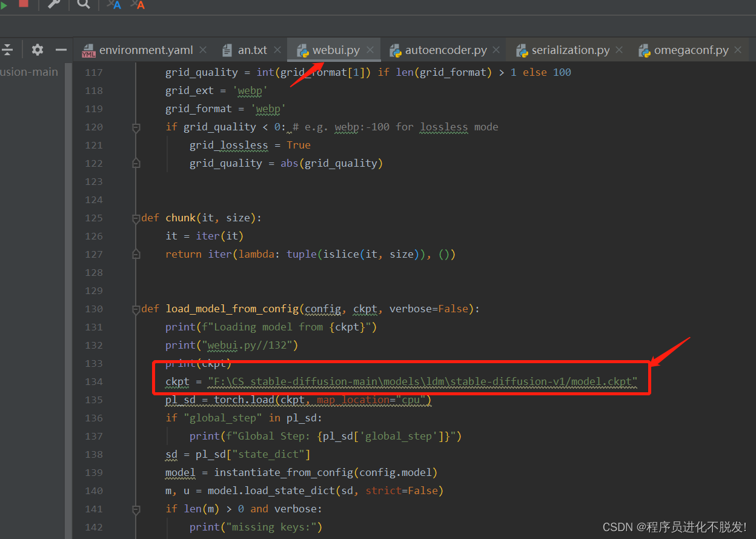Hide the project panel with minus icon

click(x=61, y=50)
